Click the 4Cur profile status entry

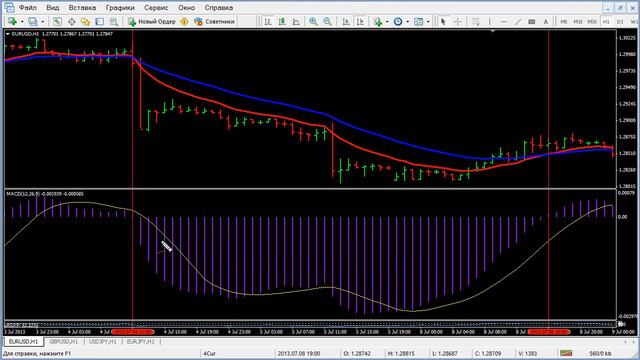(x=209, y=353)
